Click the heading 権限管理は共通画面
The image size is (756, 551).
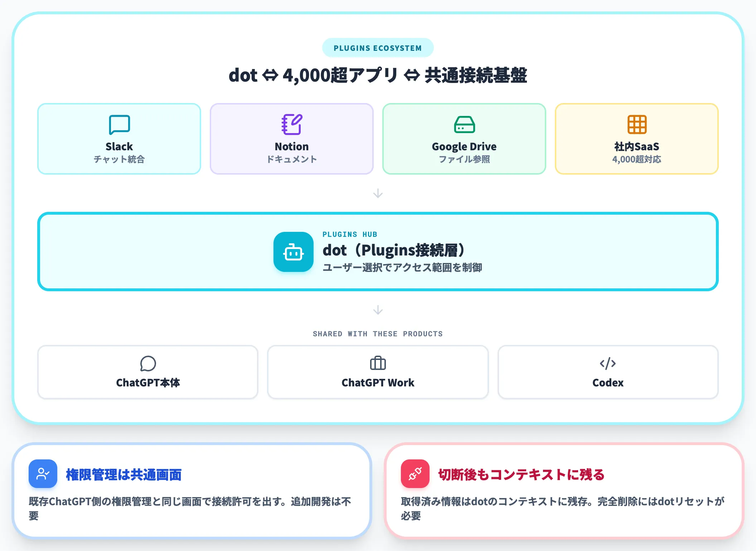click(x=124, y=474)
